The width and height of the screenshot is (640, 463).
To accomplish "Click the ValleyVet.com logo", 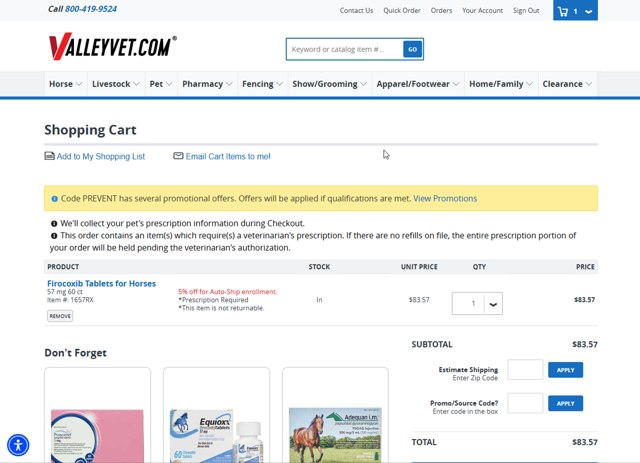I will point(112,46).
